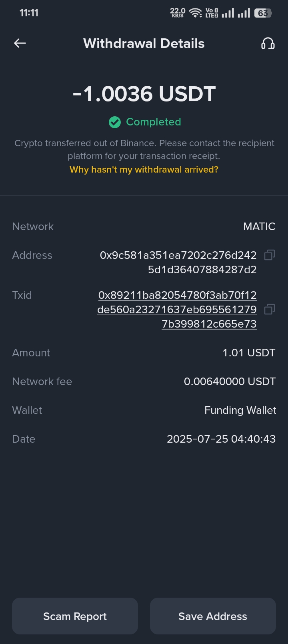Open "Why hasn't my withdrawal arrived?" link
This screenshot has height=644, width=288.
tap(144, 169)
